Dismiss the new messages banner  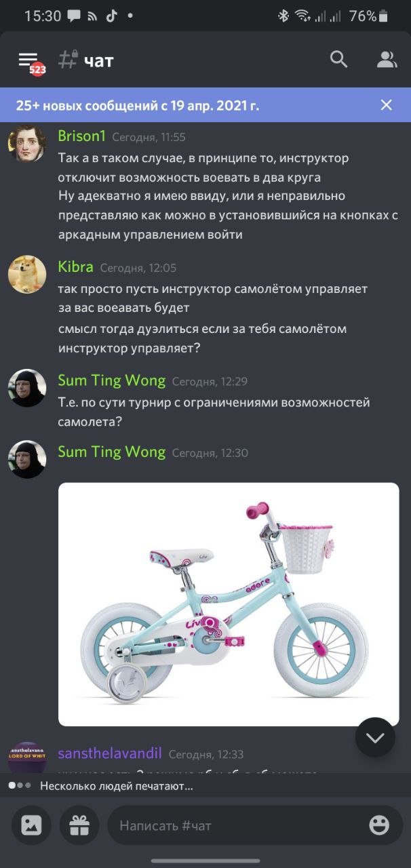(x=386, y=105)
